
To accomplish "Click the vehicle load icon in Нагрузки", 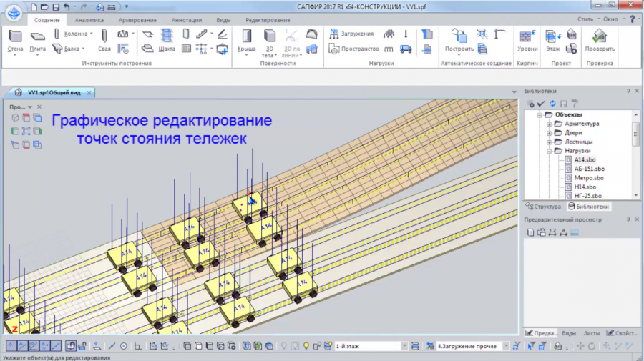I will 406,49.
